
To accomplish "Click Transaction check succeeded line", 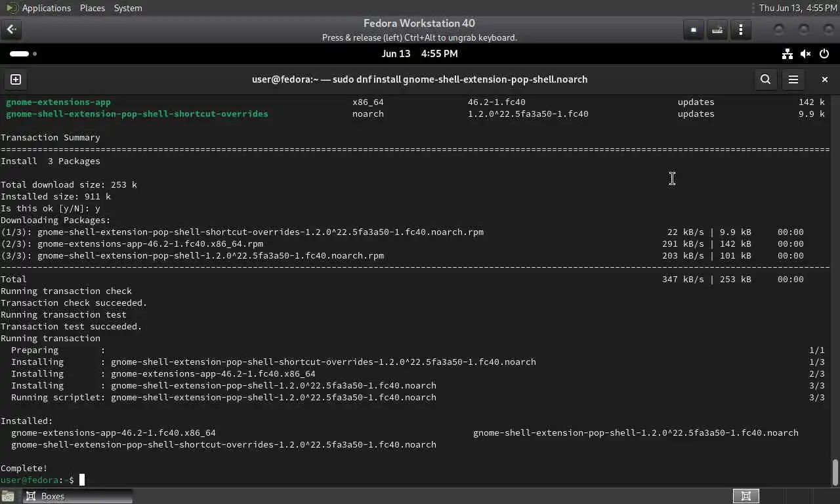I will 74,303.
